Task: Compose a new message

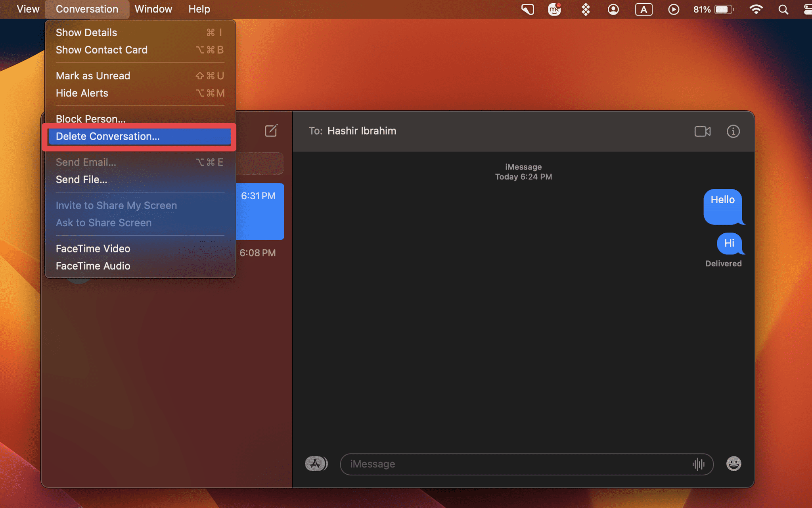Action: [x=271, y=131]
